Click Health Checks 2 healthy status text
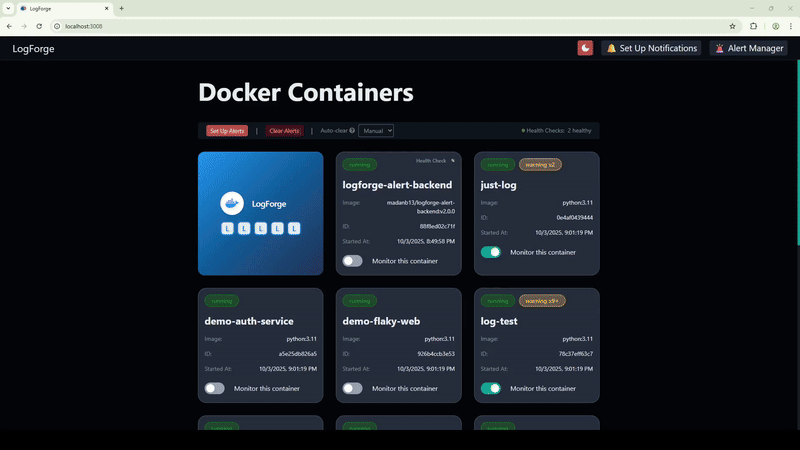 [x=556, y=131]
